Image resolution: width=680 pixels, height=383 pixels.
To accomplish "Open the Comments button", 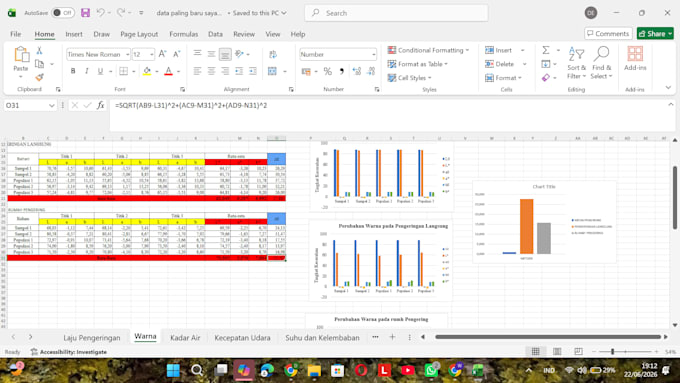I will [x=608, y=33].
